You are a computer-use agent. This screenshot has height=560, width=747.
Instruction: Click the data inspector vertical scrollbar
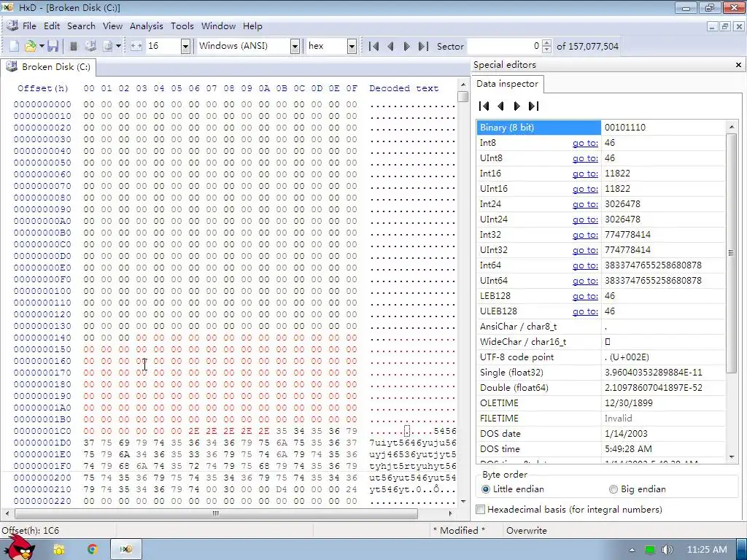pos(731,252)
